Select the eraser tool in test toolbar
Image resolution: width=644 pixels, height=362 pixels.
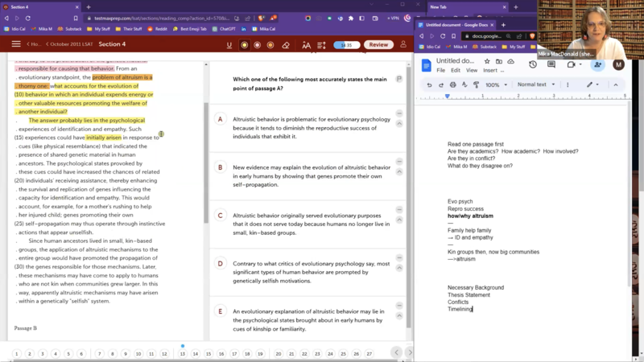(x=286, y=45)
